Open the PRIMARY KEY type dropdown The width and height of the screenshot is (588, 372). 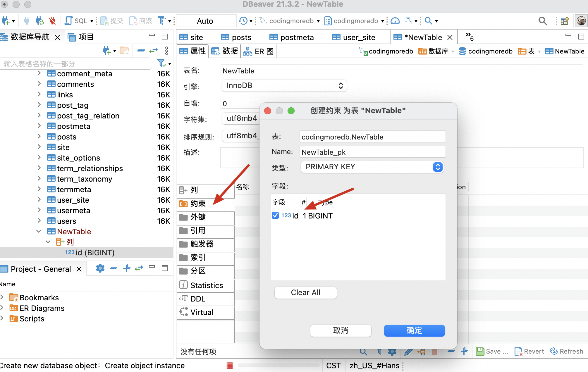point(372,167)
